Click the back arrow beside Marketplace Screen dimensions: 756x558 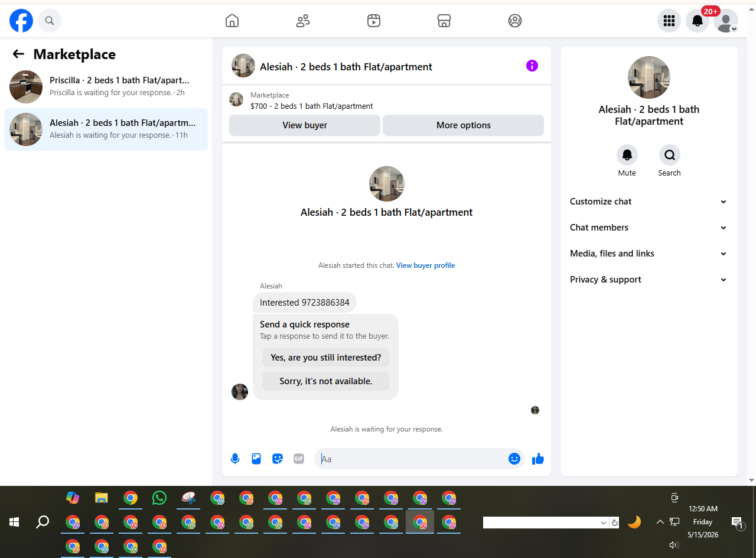click(18, 54)
